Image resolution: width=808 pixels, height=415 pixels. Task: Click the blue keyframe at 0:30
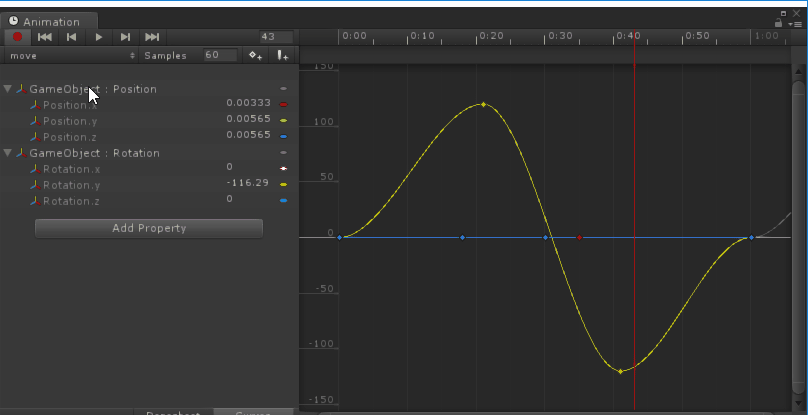click(x=546, y=238)
